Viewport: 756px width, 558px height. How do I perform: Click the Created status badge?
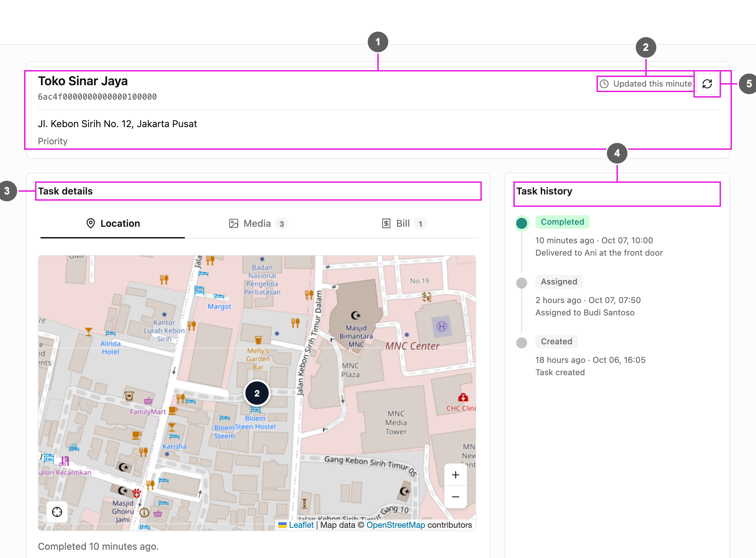(556, 342)
